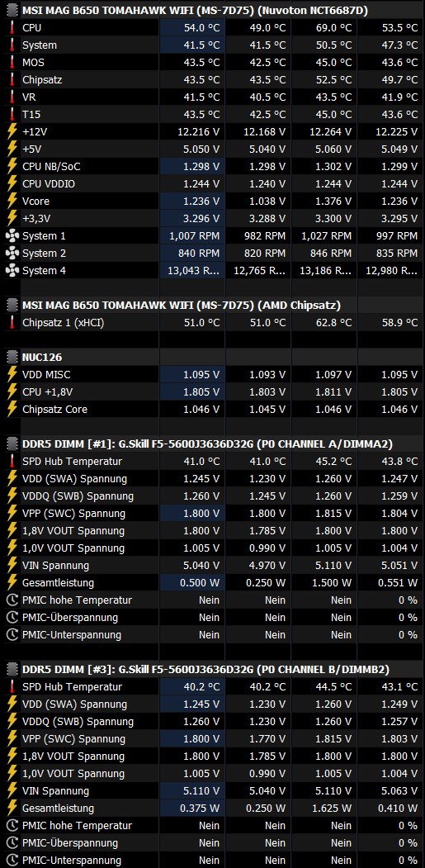This screenshot has width=425, height=868.
Task: Click the CPU maximum value 69.0 °C
Action: coord(333,27)
